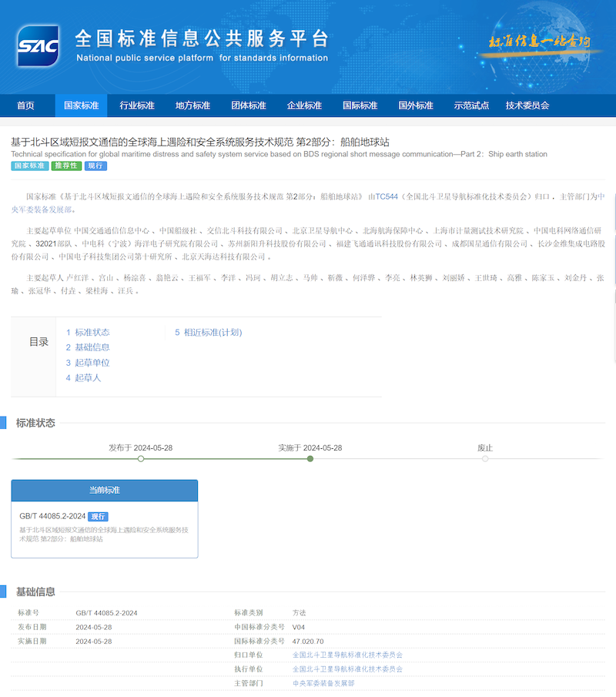This screenshot has width=616, height=697.
Task: Go to the 首页 menu item
Action: tap(25, 106)
